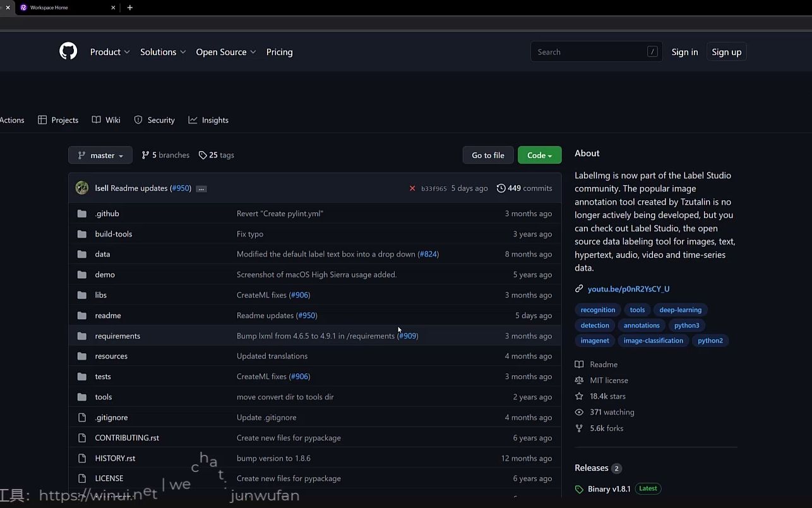Viewport: 812px width, 508px height.
Task: Open the Wiki tab
Action: 106,120
